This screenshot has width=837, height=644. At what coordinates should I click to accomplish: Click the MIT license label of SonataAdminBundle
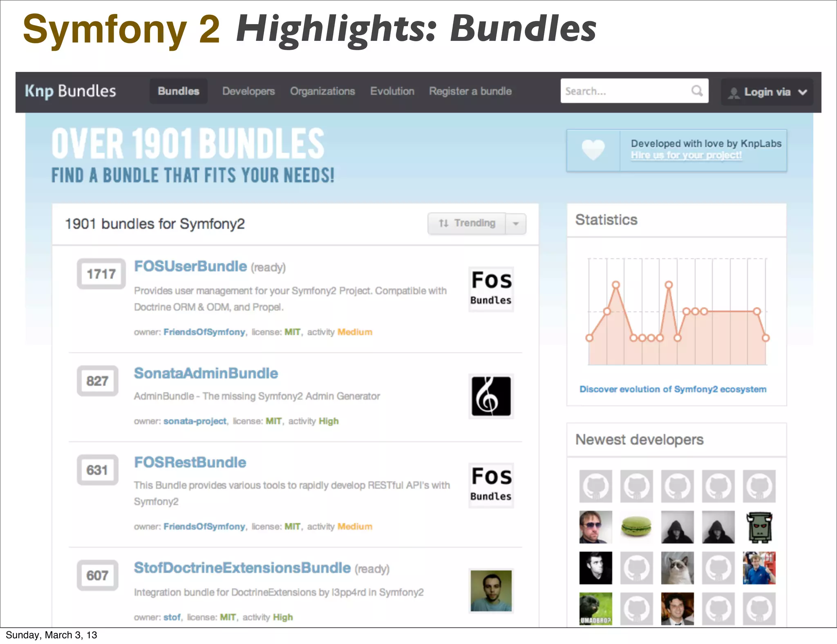tap(274, 421)
